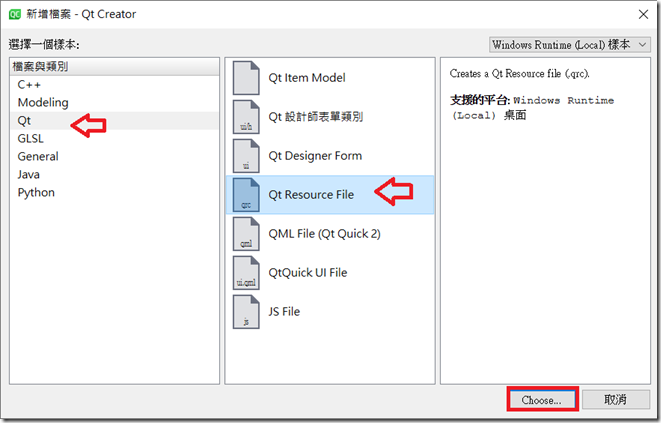Click the ui/h designer form class icon
This screenshot has width=661, height=423.
[x=246, y=117]
